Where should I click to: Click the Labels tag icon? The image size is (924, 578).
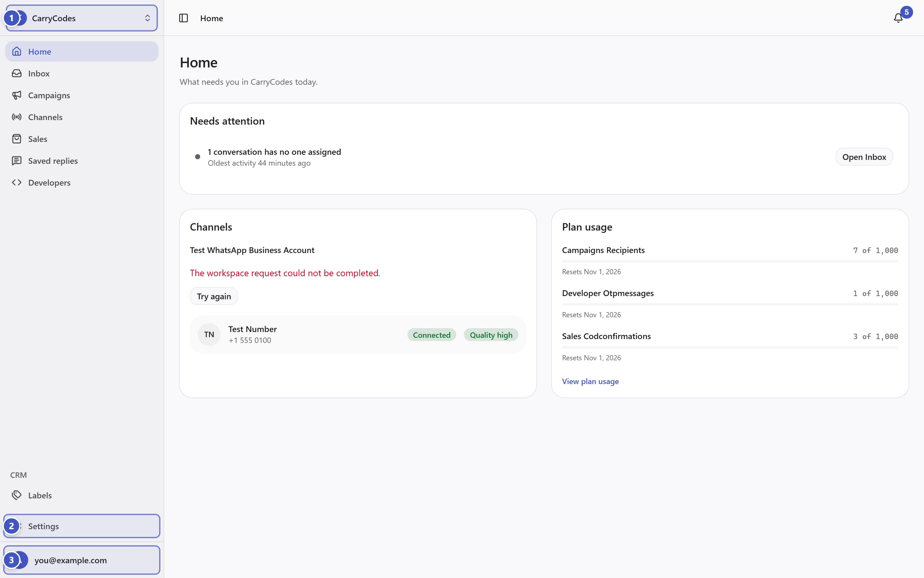point(16,495)
